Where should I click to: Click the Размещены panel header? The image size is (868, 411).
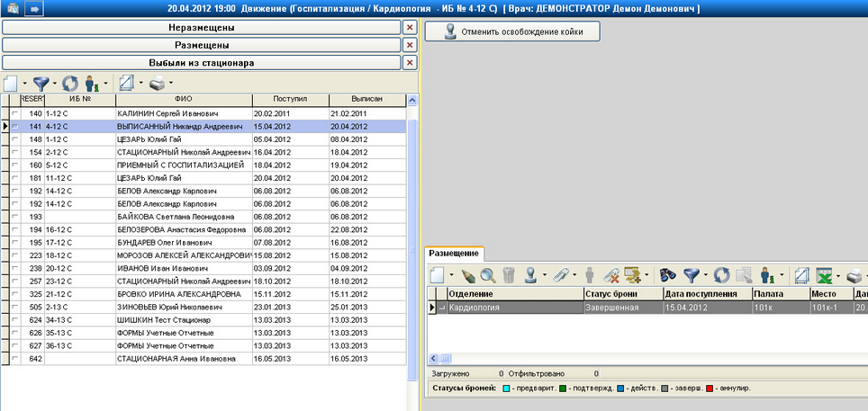[201, 45]
